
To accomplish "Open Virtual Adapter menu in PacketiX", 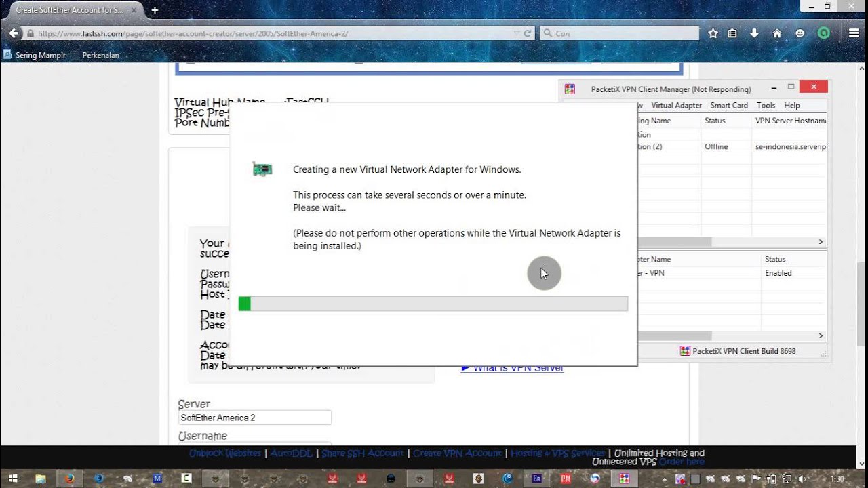I will [676, 105].
